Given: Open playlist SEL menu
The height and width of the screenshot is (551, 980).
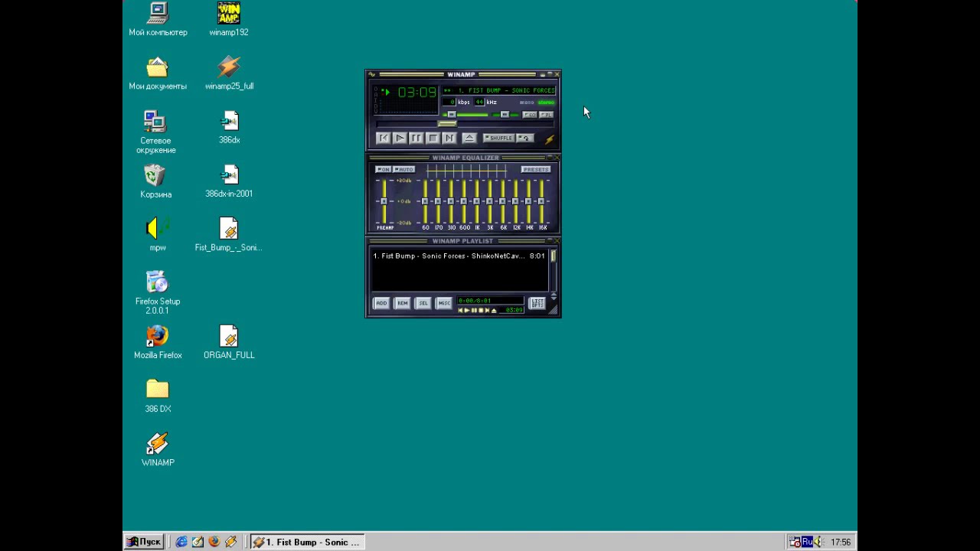Looking at the screenshot, I should (x=423, y=303).
